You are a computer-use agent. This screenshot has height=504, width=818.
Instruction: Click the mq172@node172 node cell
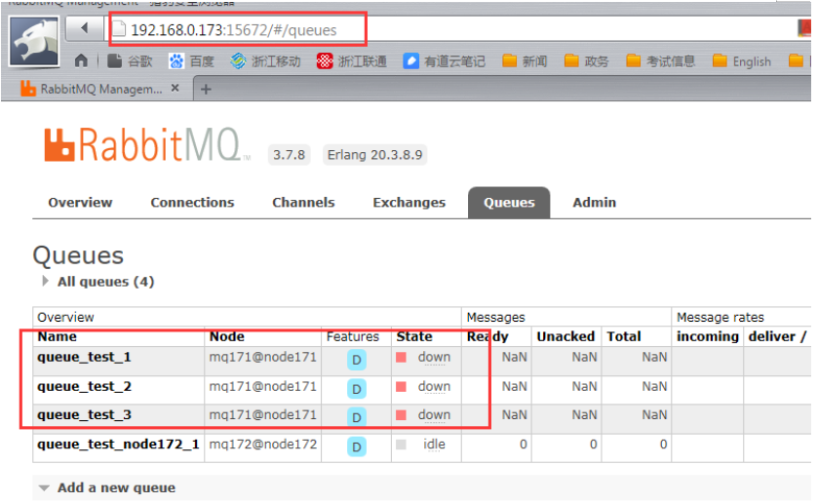263,444
